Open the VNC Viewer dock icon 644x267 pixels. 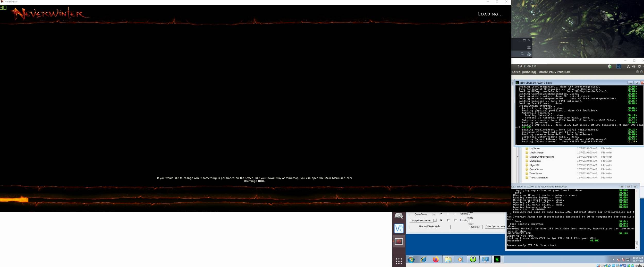click(399, 228)
